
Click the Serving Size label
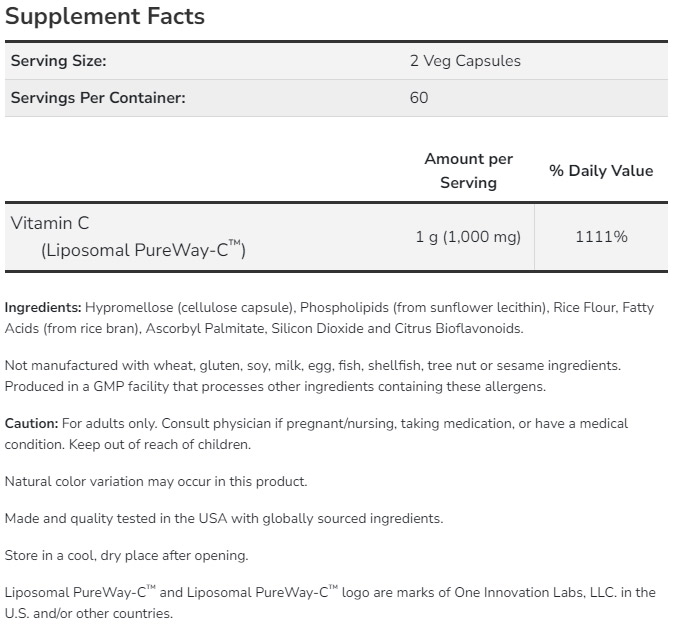(58, 61)
